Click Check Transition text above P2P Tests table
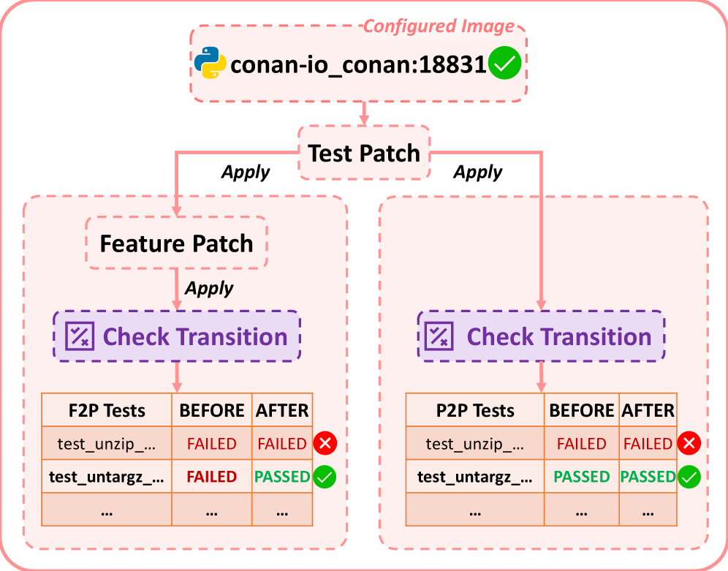The width and height of the screenshot is (728, 571). tap(559, 336)
